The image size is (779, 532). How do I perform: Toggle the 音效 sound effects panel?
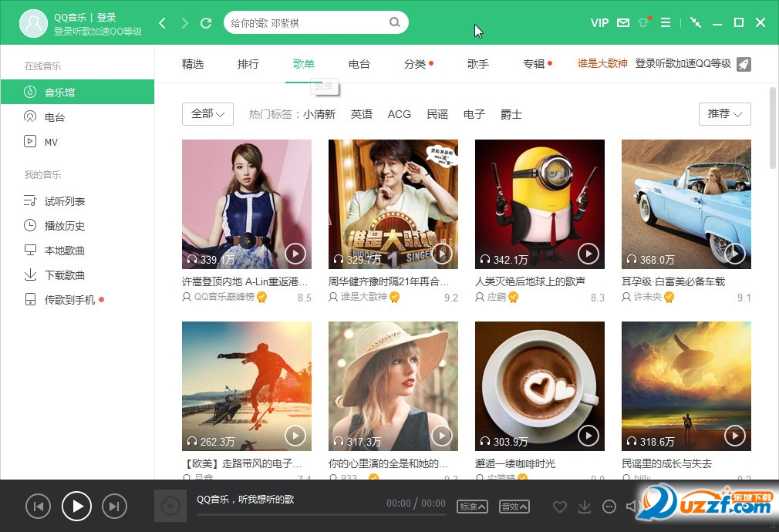tap(514, 507)
